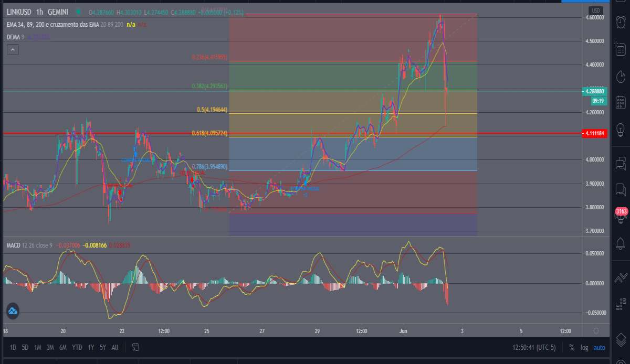Click the 0.236(4.415955) Fibonacci level label

click(x=209, y=57)
